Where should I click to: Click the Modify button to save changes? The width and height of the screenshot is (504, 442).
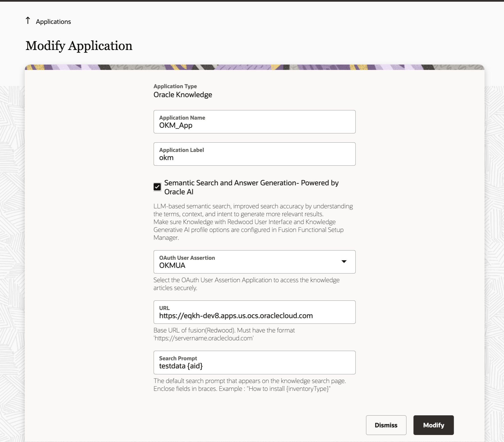click(434, 425)
